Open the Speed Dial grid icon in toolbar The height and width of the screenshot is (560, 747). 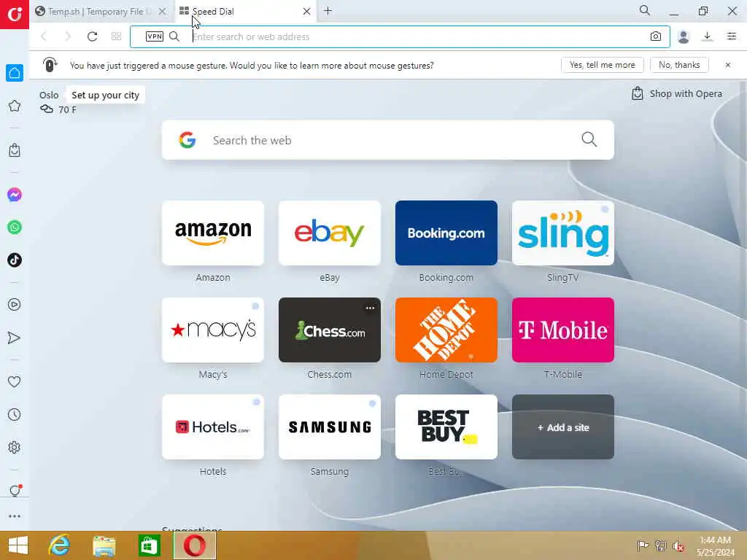click(116, 36)
